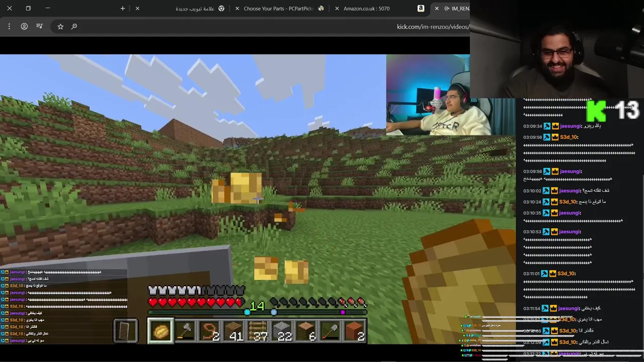This screenshot has width=644, height=362.
Task: Close the PCPartPicker tab
Action: 236,9
